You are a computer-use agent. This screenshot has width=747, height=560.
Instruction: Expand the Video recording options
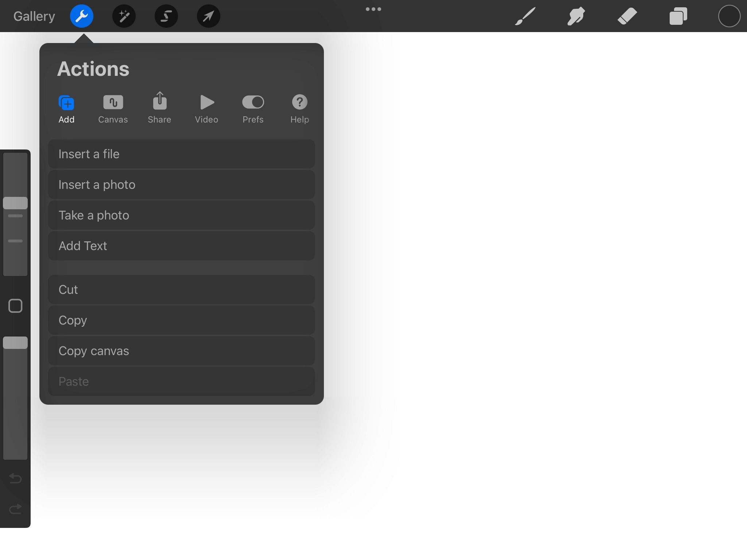click(206, 108)
